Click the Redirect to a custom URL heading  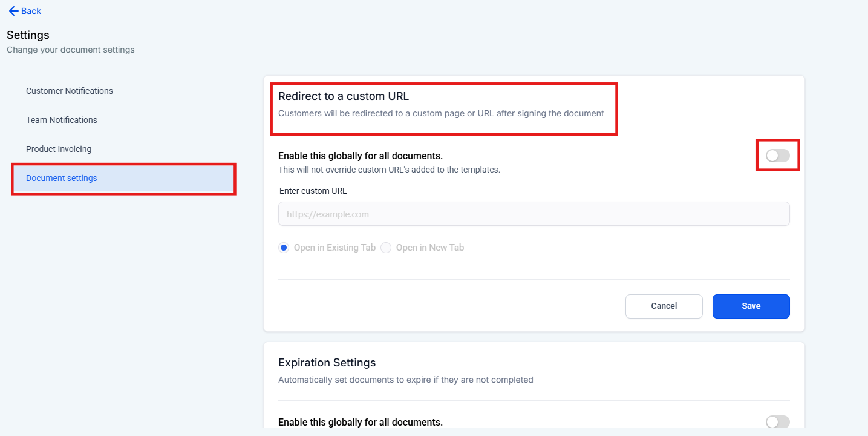344,96
